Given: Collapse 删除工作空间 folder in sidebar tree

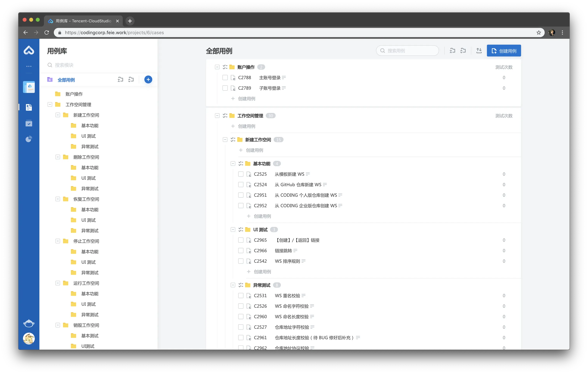Looking at the screenshot, I should click(58, 157).
